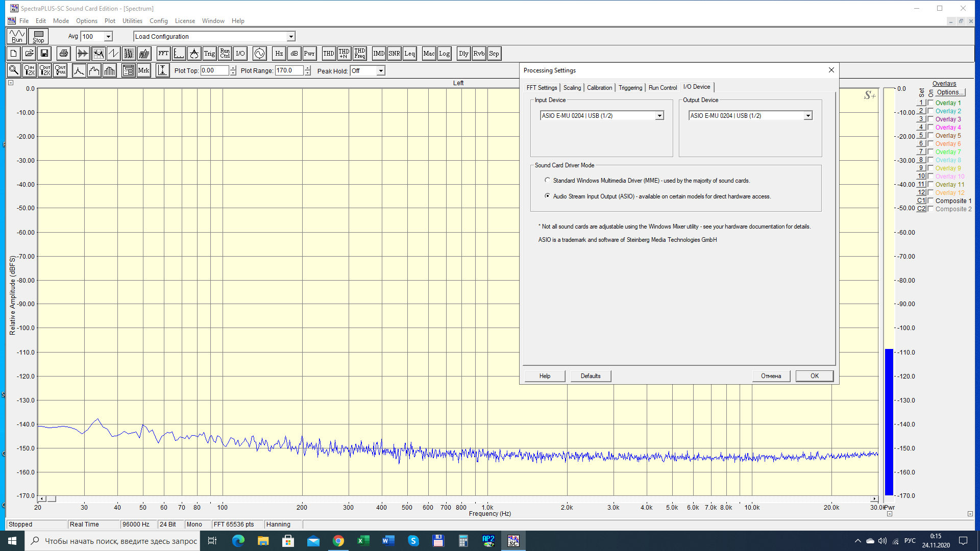Open the Run Ctrl toolbar icon
Image resolution: width=980 pixels, height=551 pixels.
(x=225, y=54)
